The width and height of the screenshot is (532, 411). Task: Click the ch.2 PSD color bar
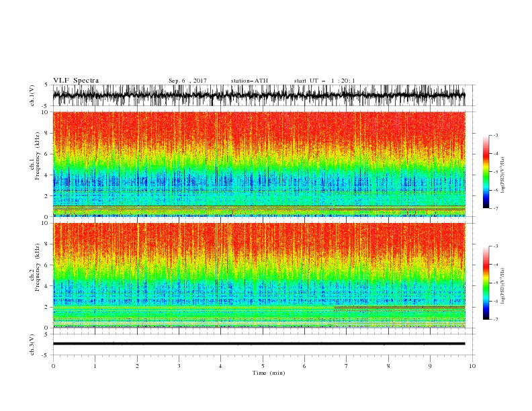486,283
